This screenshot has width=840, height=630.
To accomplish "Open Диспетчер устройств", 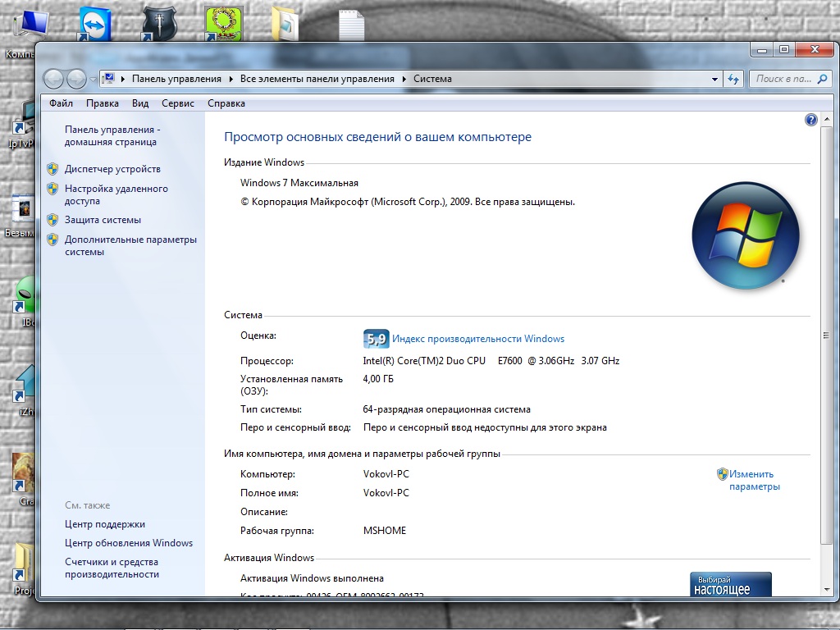I will pyautogui.click(x=112, y=169).
